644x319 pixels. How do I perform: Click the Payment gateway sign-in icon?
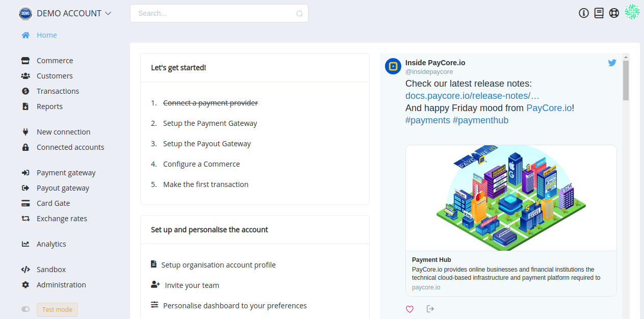click(x=25, y=173)
